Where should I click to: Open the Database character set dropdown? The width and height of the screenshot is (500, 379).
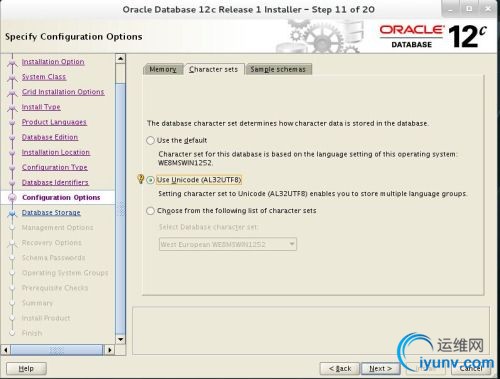coord(228,244)
